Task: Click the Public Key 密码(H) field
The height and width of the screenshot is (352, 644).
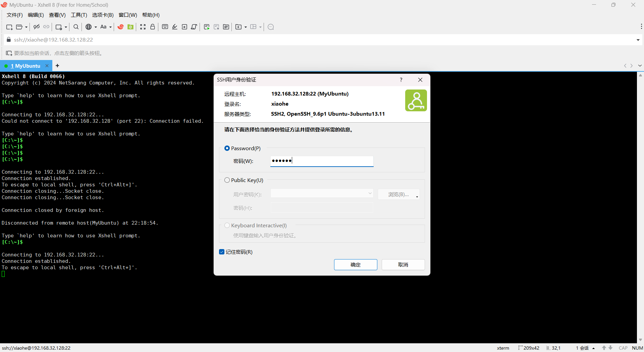Action: [x=322, y=208]
